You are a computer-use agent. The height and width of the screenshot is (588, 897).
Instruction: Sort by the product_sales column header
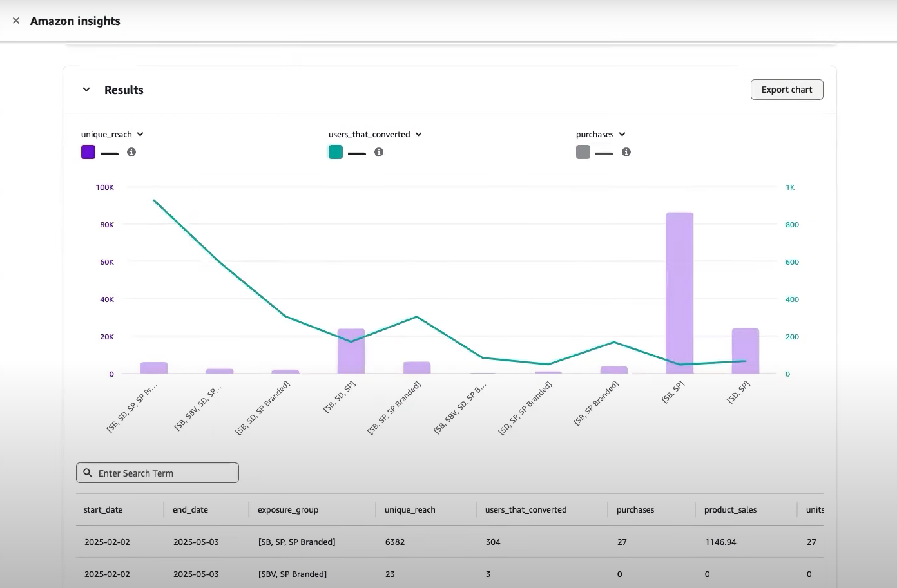[x=730, y=509]
